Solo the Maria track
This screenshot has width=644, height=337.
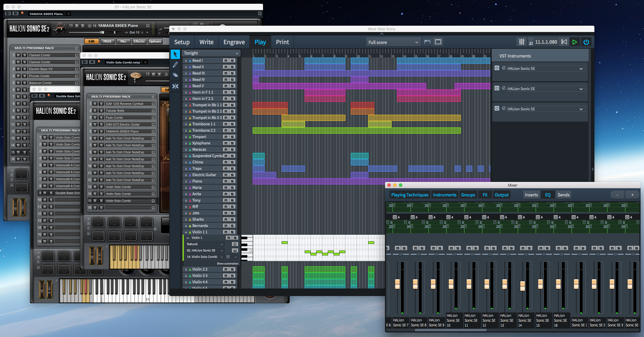click(232, 187)
